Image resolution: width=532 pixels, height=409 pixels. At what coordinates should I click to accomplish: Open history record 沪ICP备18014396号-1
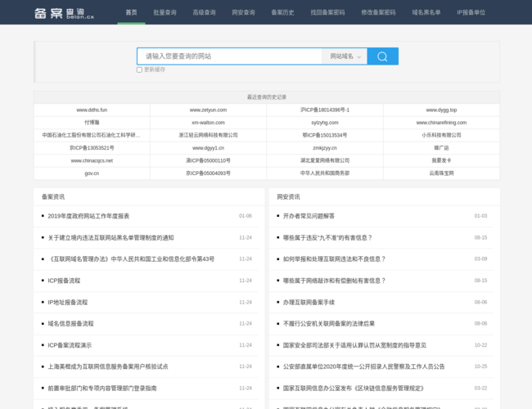(x=325, y=110)
